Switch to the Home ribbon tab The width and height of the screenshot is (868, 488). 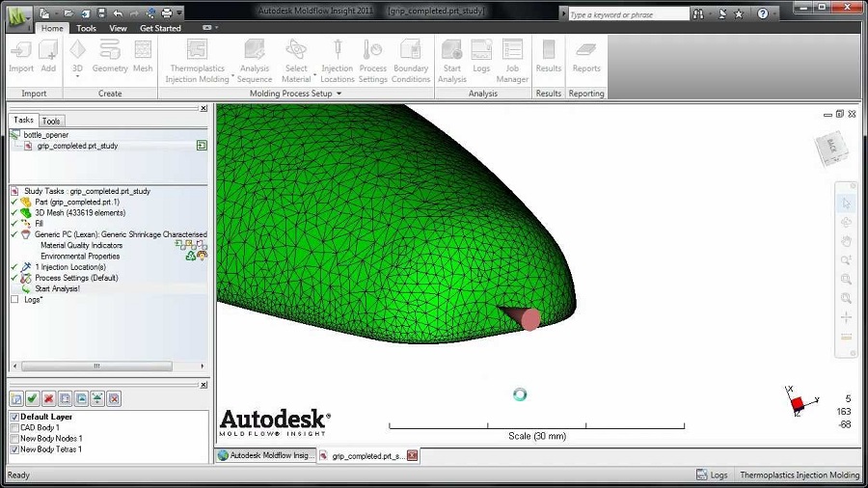tap(52, 28)
